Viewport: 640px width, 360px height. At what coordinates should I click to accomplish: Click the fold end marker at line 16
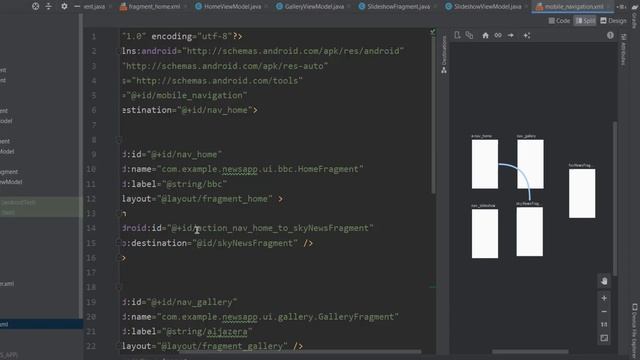[x=119, y=258]
